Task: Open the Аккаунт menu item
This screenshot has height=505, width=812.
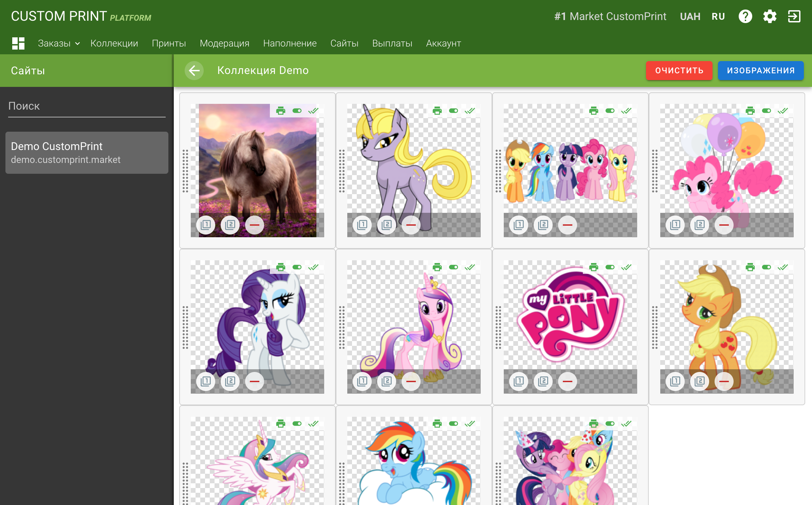Action: point(444,43)
